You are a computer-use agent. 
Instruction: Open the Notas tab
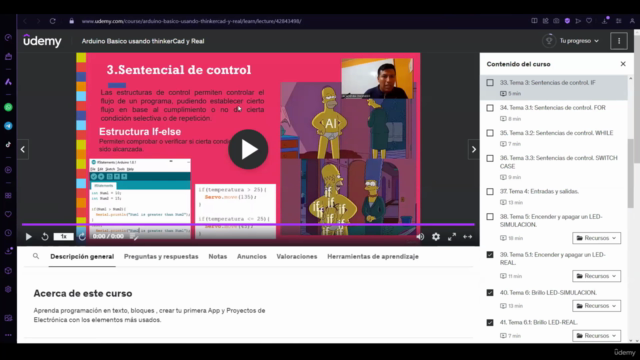pyautogui.click(x=218, y=256)
